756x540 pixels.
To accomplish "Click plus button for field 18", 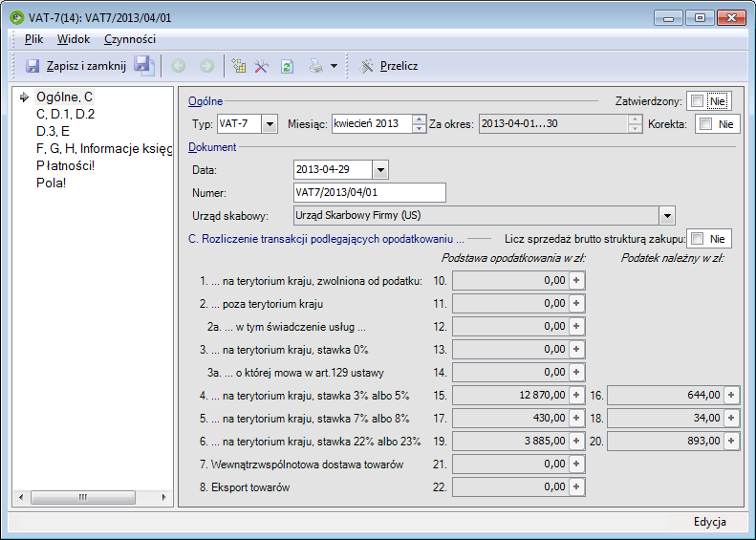I will (x=731, y=418).
